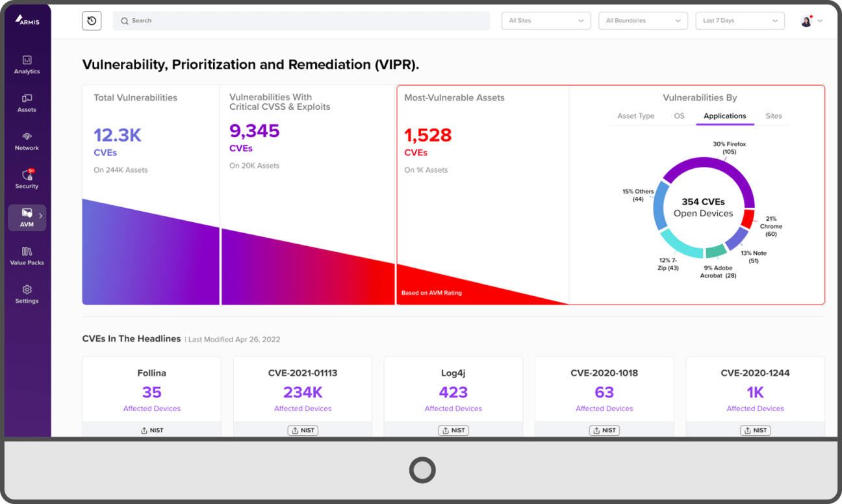Viewport: 842px width, 504px height.
Task: Click '9% Adobe Acrobat (28)' chart label
Action: pos(718,272)
